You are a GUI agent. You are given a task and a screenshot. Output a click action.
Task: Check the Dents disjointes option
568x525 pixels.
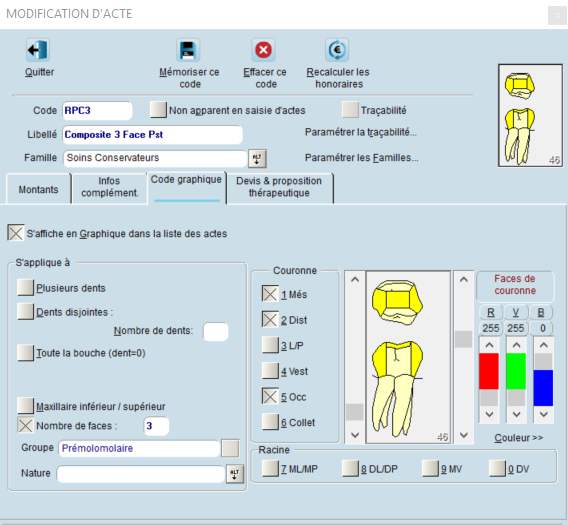[x=25, y=312]
